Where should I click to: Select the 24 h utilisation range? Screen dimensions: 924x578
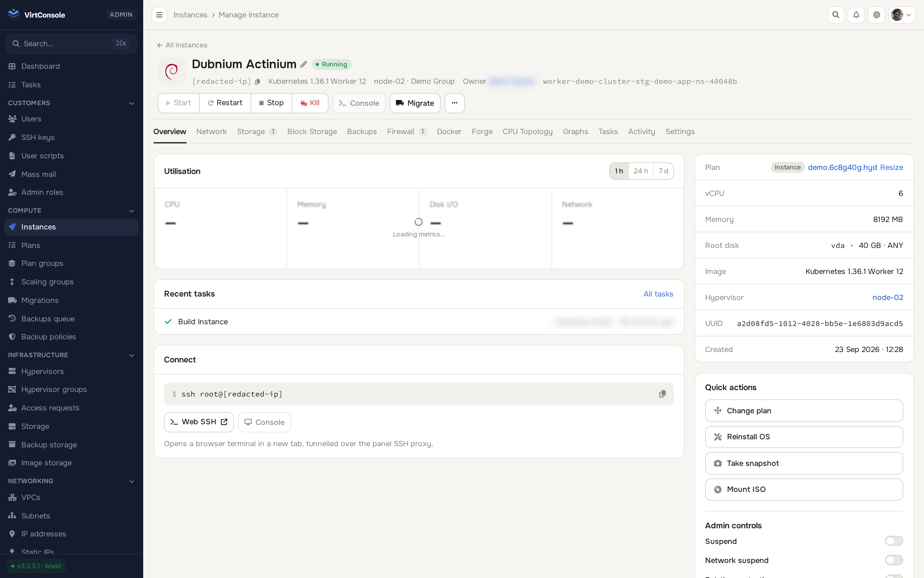click(x=641, y=171)
